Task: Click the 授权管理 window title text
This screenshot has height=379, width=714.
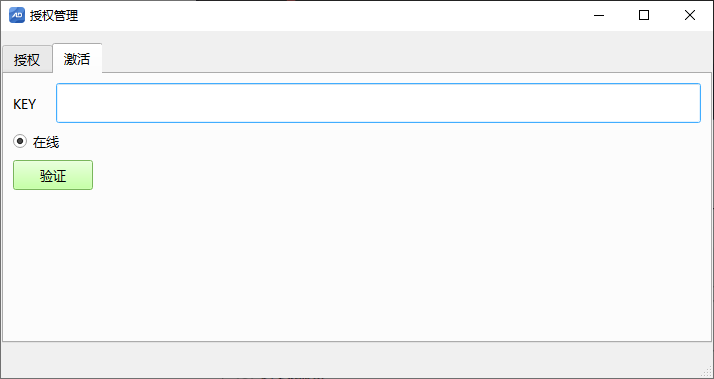Action: coord(54,15)
